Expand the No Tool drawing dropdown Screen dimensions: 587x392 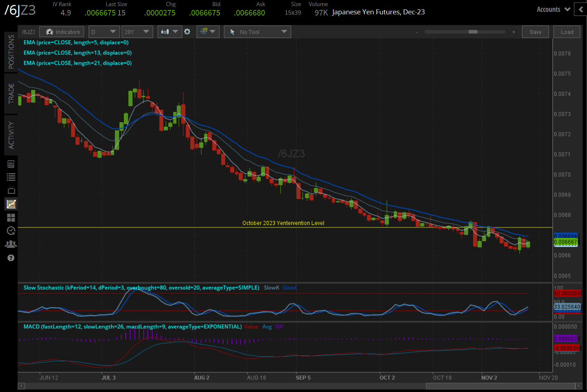coord(257,32)
